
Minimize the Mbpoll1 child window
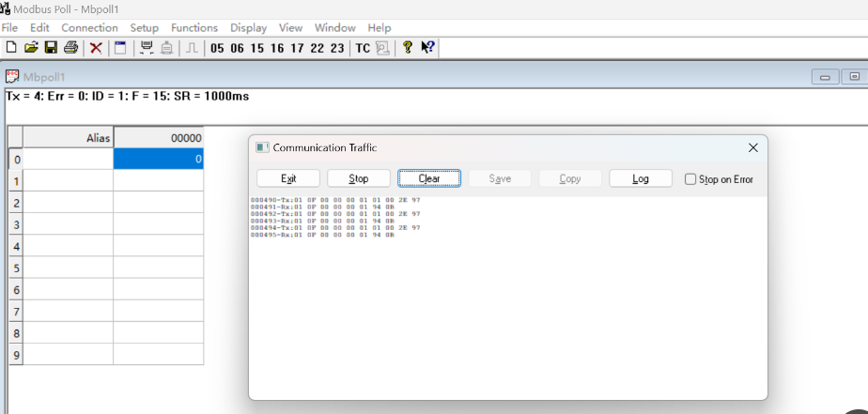tap(826, 77)
